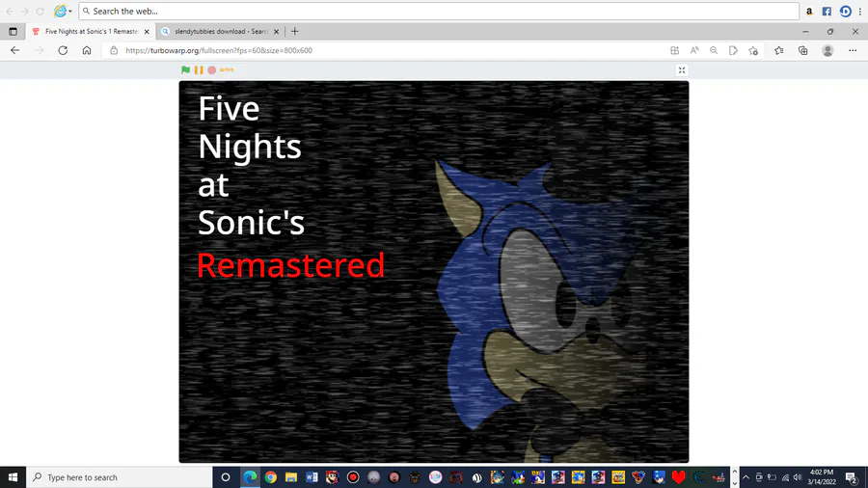Open the Windows Start menu
The width and height of the screenshot is (868, 488).
tap(13, 477)
